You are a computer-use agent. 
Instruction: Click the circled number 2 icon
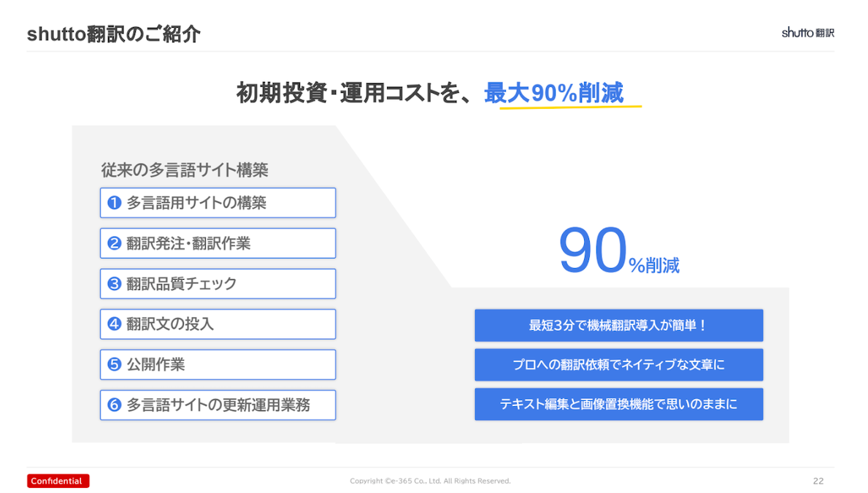tap(115, 243)
